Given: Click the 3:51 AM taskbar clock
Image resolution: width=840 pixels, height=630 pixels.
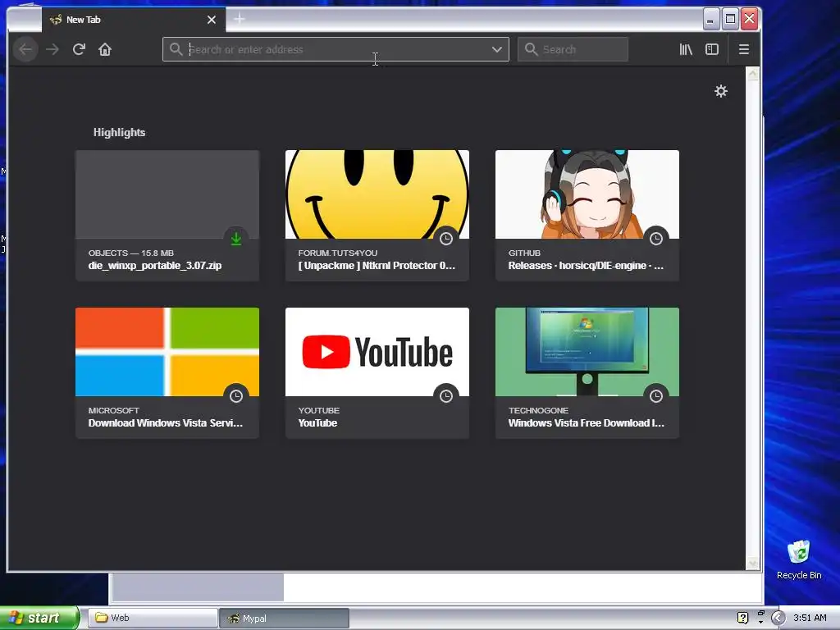Looking at the screenshot, I should click(x=810, y=618).
